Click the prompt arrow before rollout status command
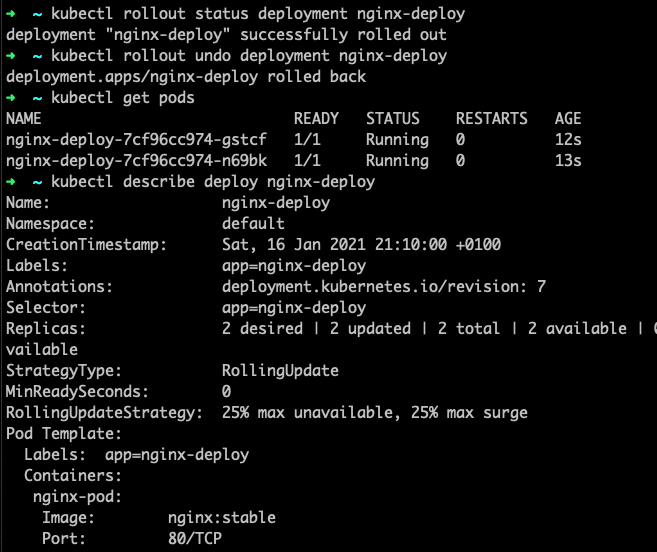 (10, 14)
